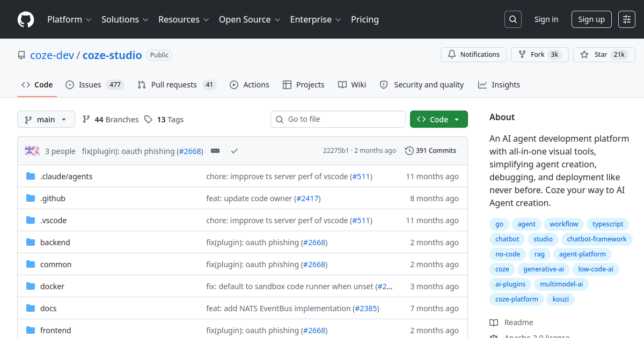This screenshot has width=644, height=338.
Task: Switch to the Projects tab
Action: coord(304,85)
